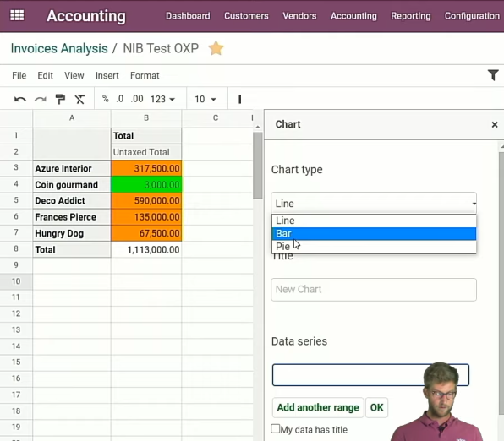Format as percent icon
Viewport: 504px width, 441px height.
click(x=105, y=99)
